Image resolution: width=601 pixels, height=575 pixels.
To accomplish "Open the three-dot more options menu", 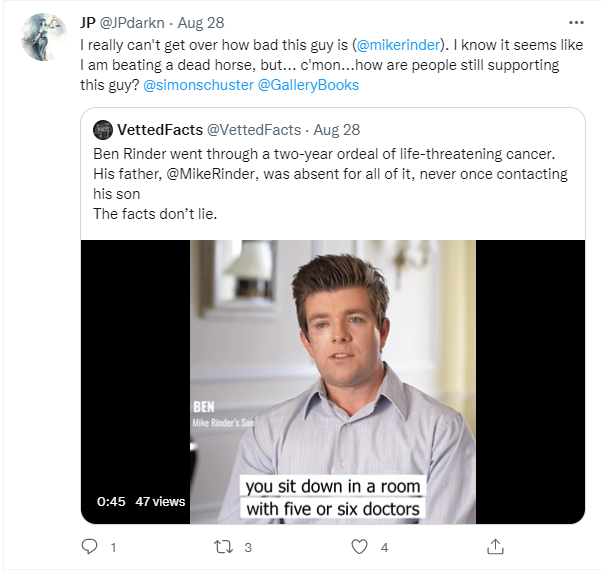I will point(575,21).
